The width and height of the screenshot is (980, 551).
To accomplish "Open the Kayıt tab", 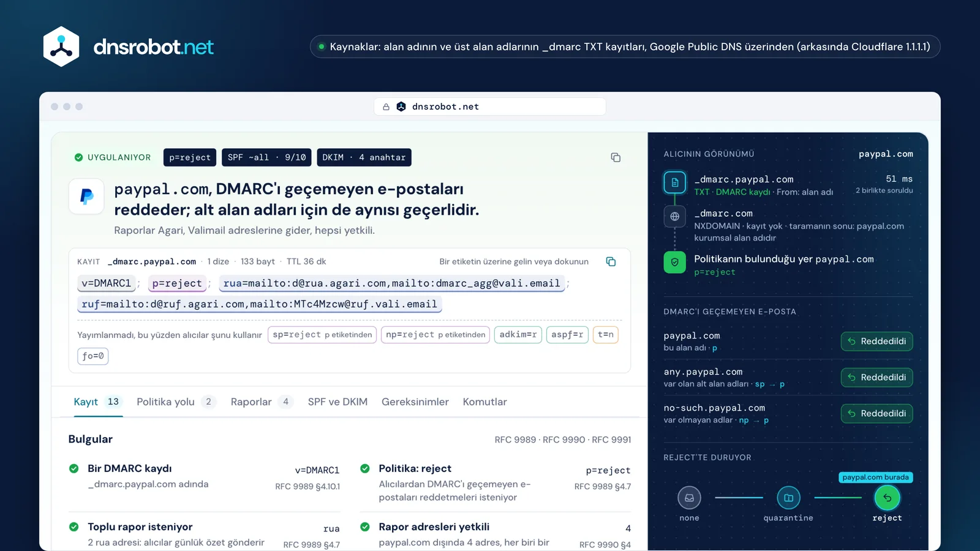I will pyautogui.click(x=98, y=402).
